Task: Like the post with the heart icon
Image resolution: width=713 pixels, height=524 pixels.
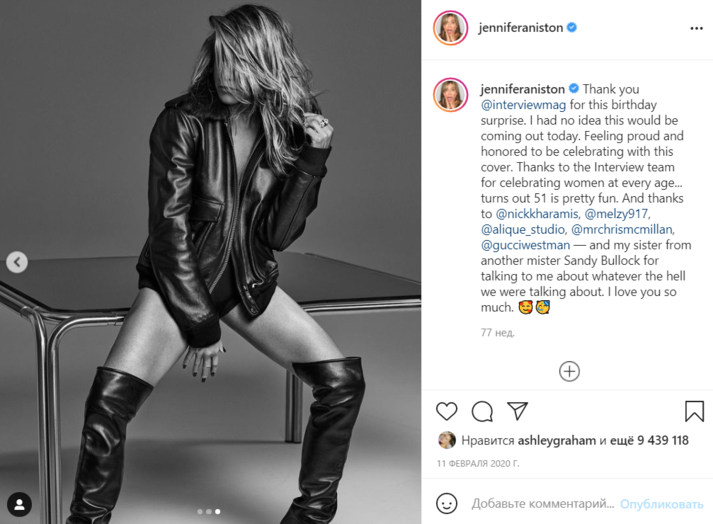Action: point(447,412)
